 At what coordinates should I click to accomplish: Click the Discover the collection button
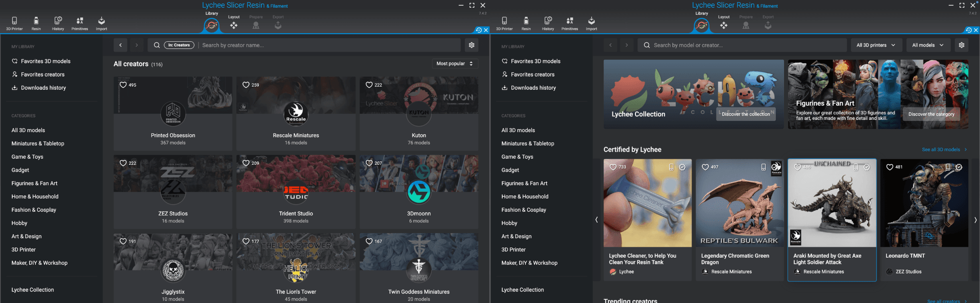[x=746, y=114]
